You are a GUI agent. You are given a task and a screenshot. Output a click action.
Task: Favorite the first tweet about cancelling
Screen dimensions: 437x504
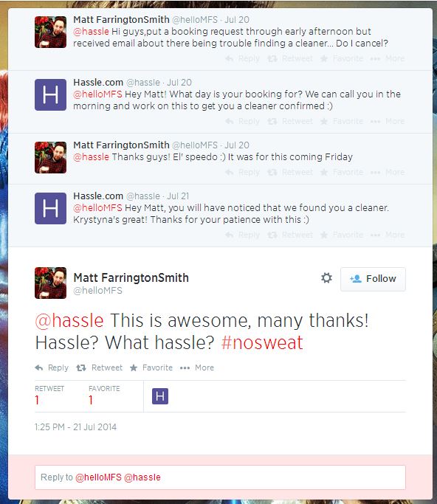coord(342,58)
